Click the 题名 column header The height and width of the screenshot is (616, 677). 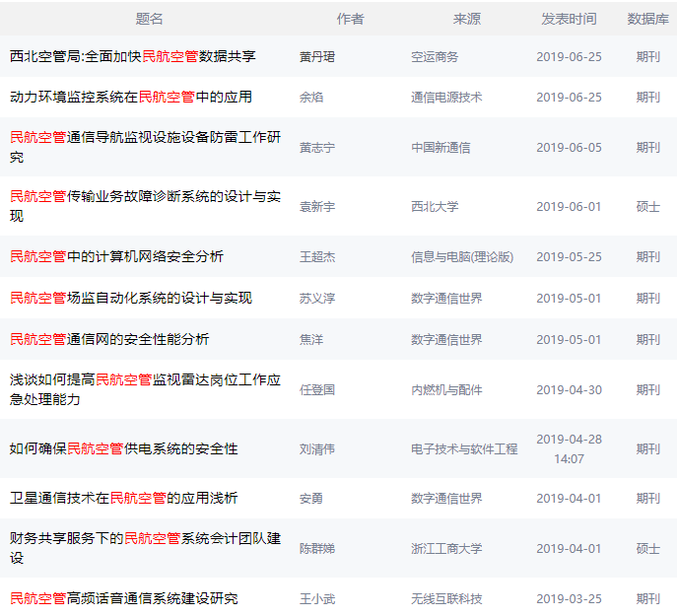coord(150,19)
